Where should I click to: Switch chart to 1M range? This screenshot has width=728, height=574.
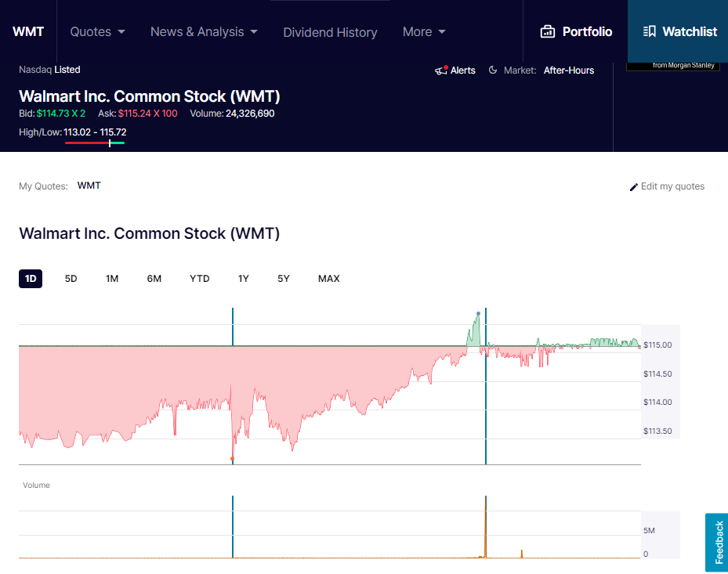point(112,278)
